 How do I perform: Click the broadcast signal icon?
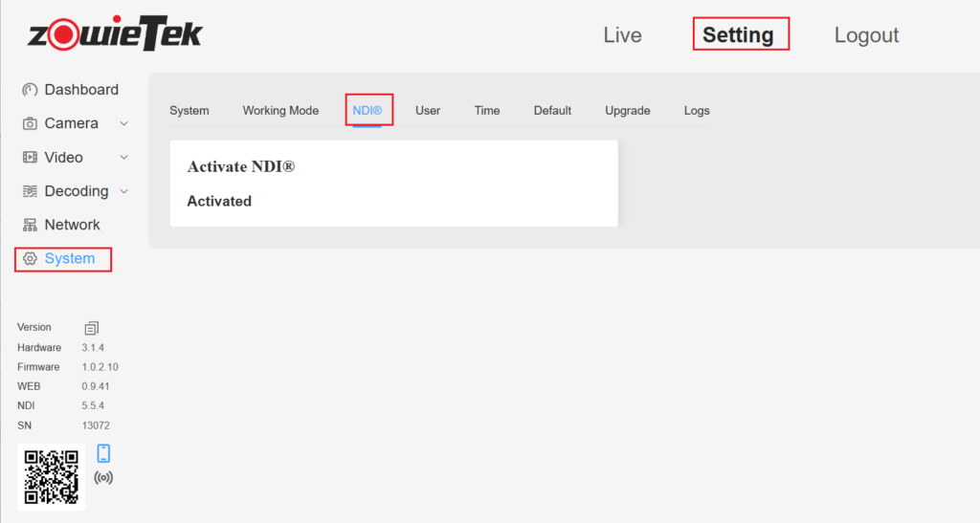(103, 477)
